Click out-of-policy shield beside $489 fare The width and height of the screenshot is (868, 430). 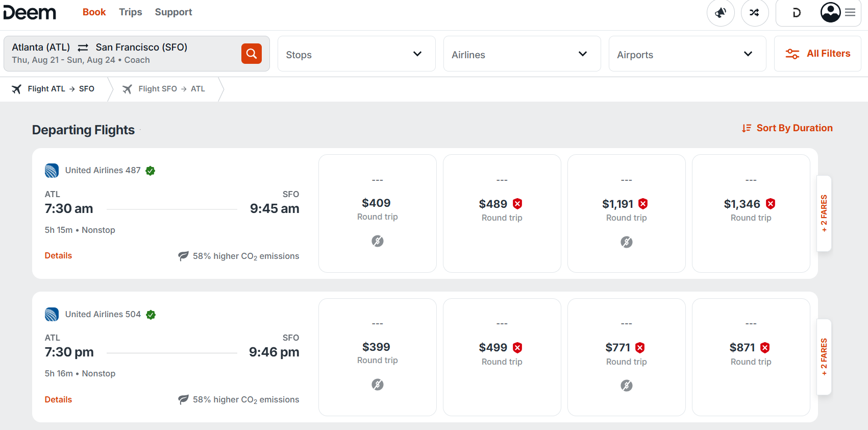click(x=517, y=204)
